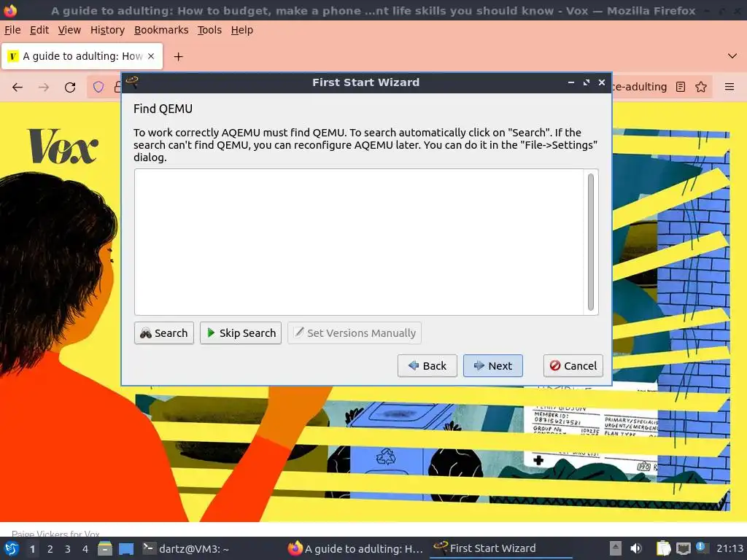
Task: Expand the Firefox list all tabs dropdown
Action: 732,56
